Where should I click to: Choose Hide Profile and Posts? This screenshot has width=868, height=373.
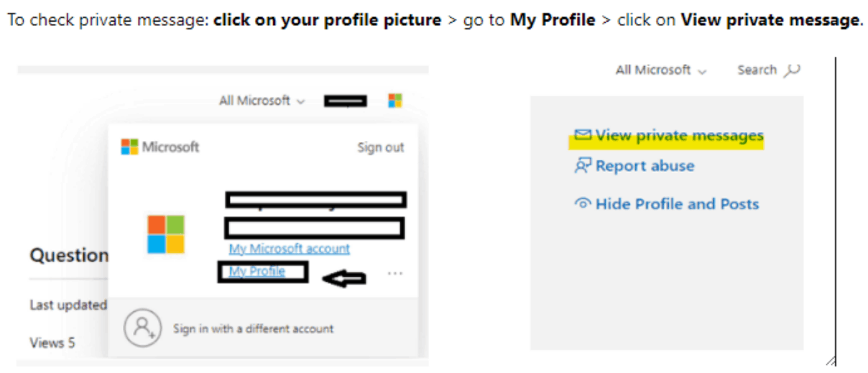(677, 204)
